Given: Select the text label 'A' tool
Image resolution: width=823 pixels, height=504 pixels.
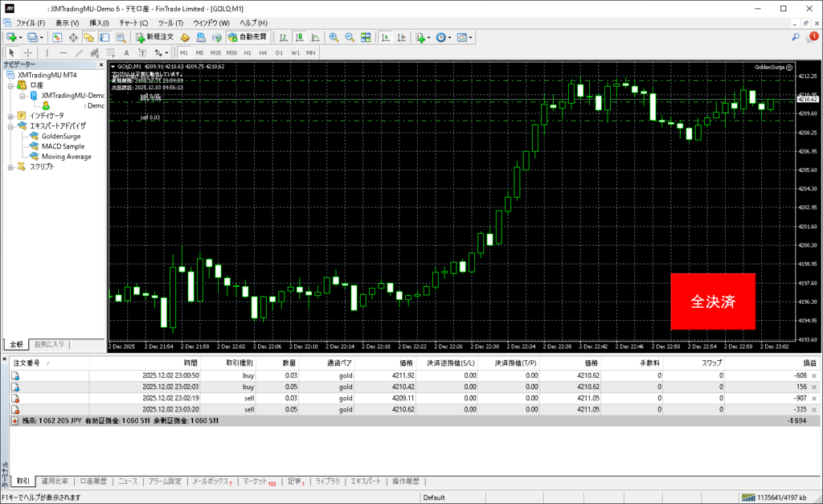Looking at the screenshot, I should pyautogui.click(x=126, y=52).
